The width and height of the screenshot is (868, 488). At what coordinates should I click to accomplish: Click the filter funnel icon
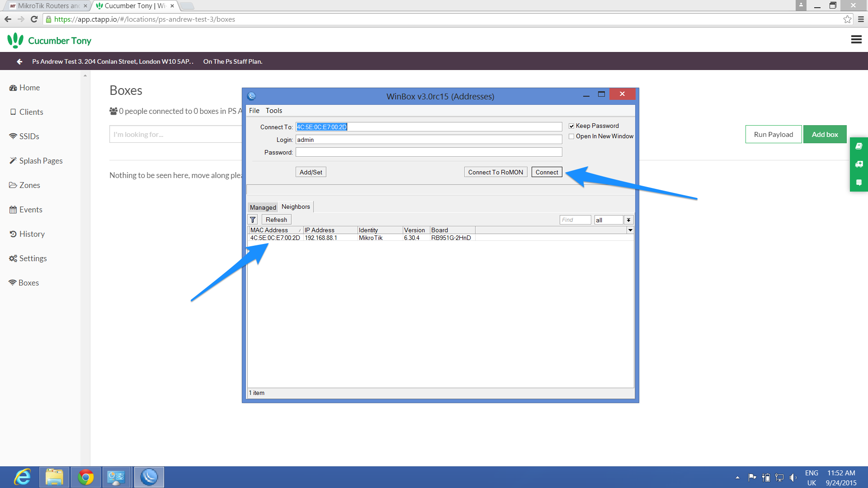(253, 220)
